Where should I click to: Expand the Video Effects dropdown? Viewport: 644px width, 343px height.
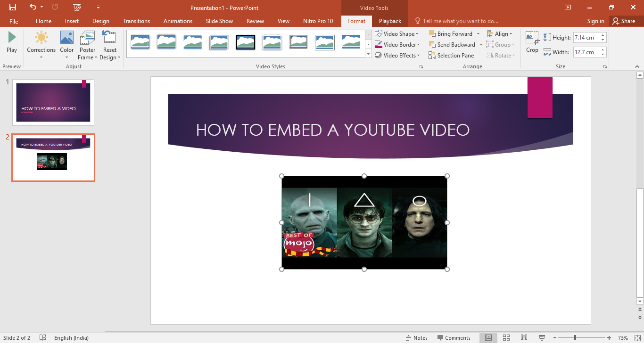[397, 56]
